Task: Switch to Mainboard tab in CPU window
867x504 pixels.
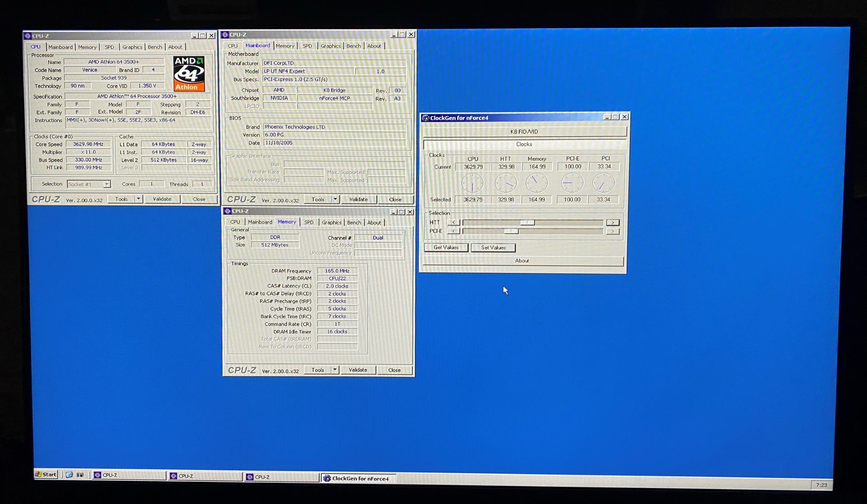Action: (61, 47)
